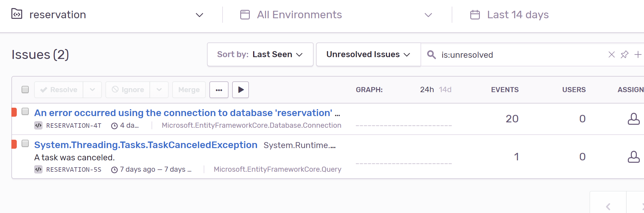The height and width of the screenshot is (213, 644).
Task: Switch graph to 24h view
Action: 427,90
